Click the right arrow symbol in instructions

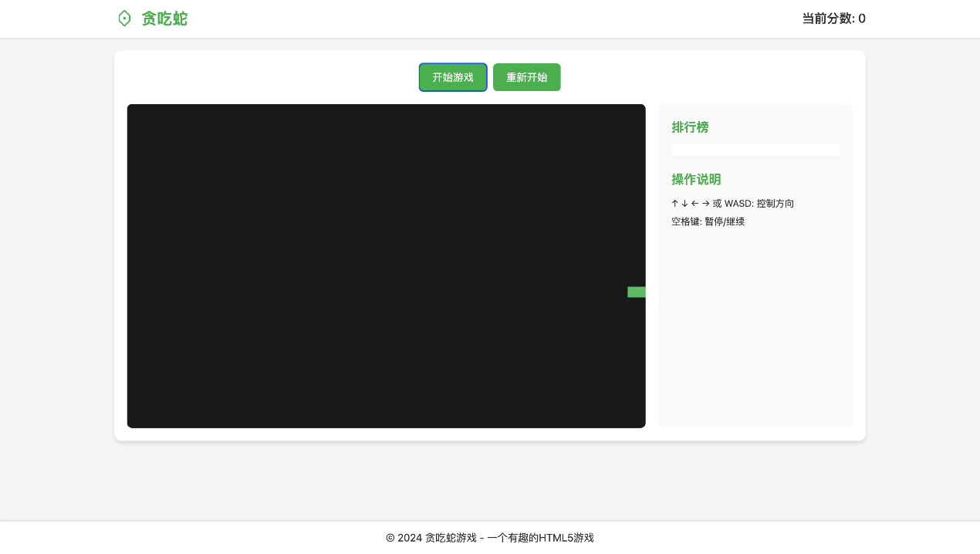coord(705,204)
